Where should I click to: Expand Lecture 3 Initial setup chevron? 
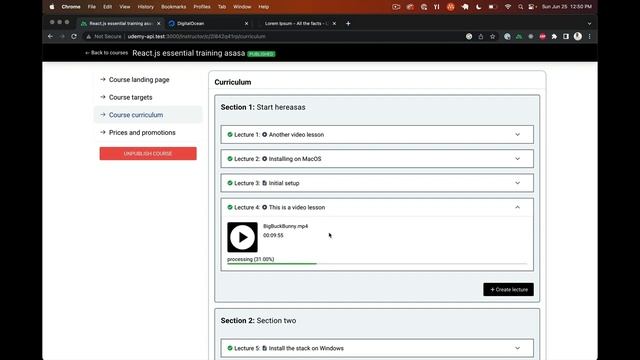[x=517, y=183]
